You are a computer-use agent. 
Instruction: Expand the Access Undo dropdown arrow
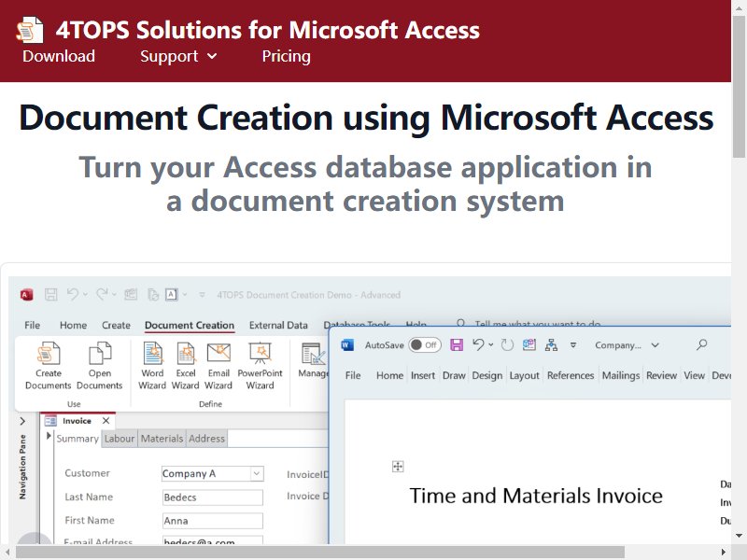tap(85, 295)
